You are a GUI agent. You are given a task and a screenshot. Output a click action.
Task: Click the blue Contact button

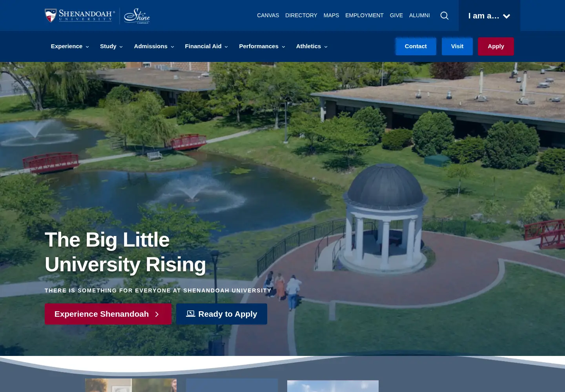[x=416, y=46]
